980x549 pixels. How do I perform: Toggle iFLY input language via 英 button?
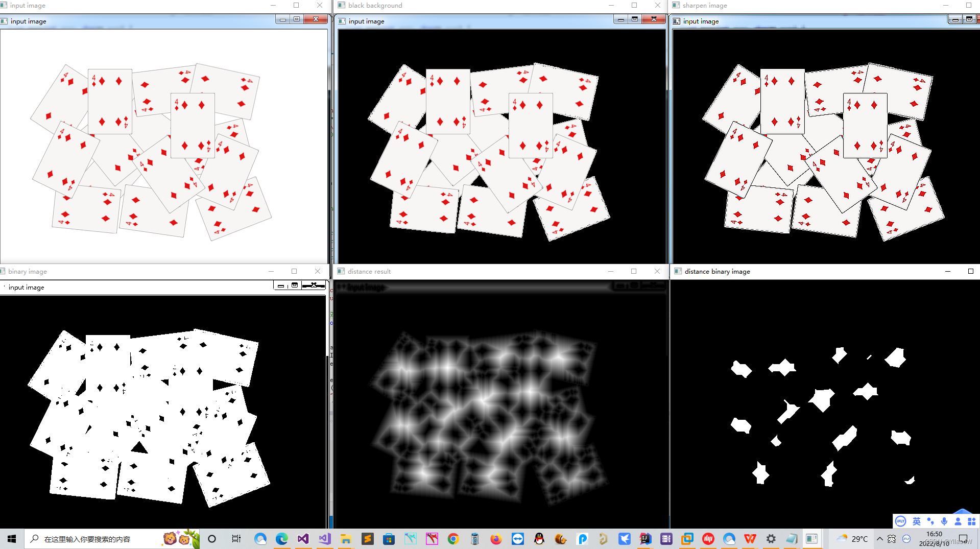click(x=917, y=521)
